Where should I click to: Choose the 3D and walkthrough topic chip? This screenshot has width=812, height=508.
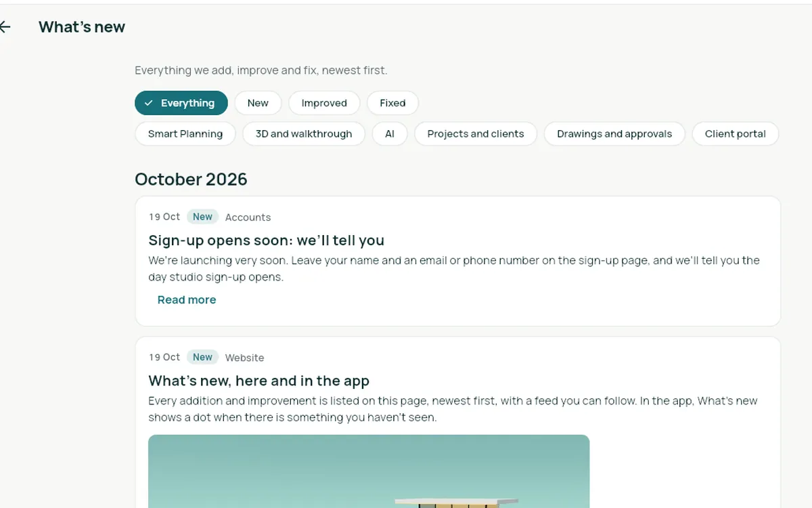click(x=304, y=133)
